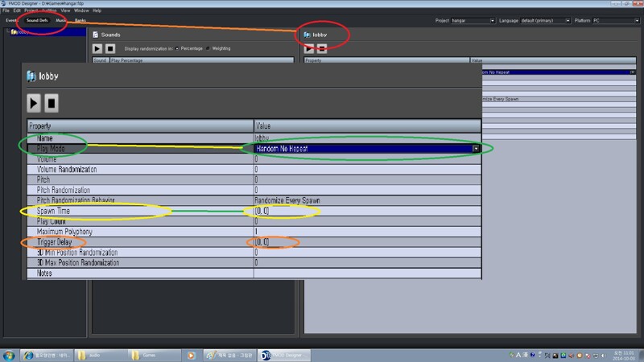The width and height of the screenshot is (644, 362).
Task: Click the lobby icon in the small properties panel
Action: click(307, 35)
